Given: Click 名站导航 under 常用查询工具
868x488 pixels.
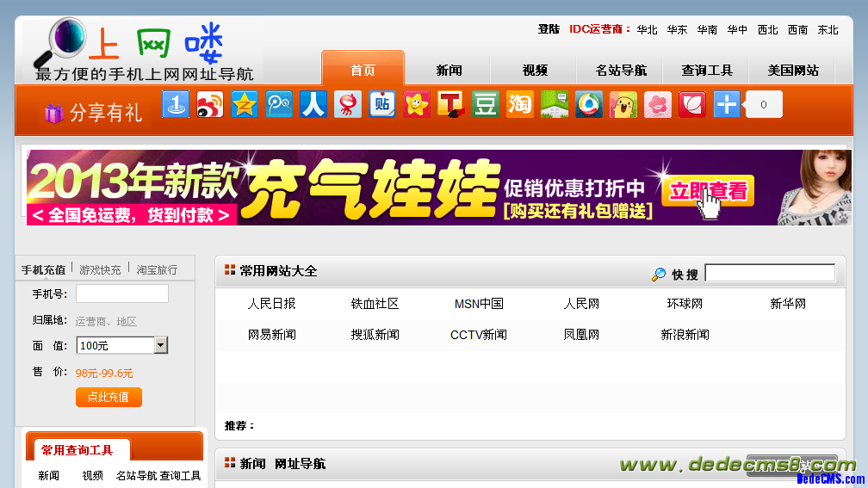Looking at the screenshot, I should tap(136, 476).
